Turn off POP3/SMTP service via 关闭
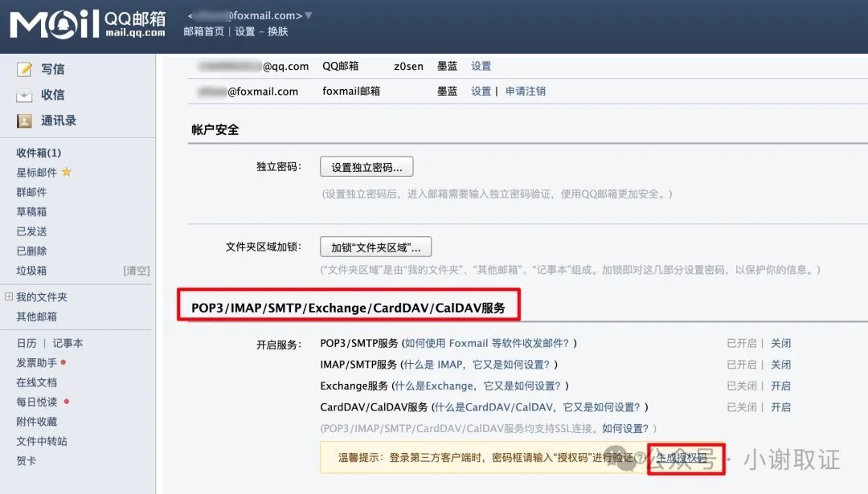This screenshot has width=868, height=494. coord(780,343)
